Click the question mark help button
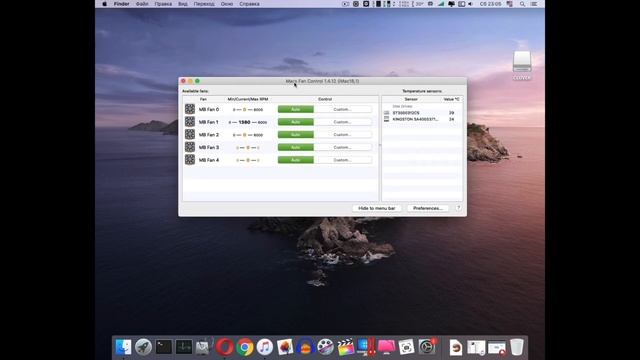The height and width of the screenshot is (360, 640). [458, 208]
